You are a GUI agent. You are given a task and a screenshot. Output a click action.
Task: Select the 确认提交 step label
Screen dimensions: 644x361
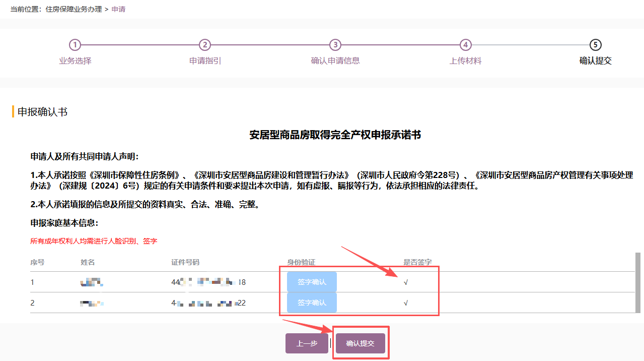point(595,61)
